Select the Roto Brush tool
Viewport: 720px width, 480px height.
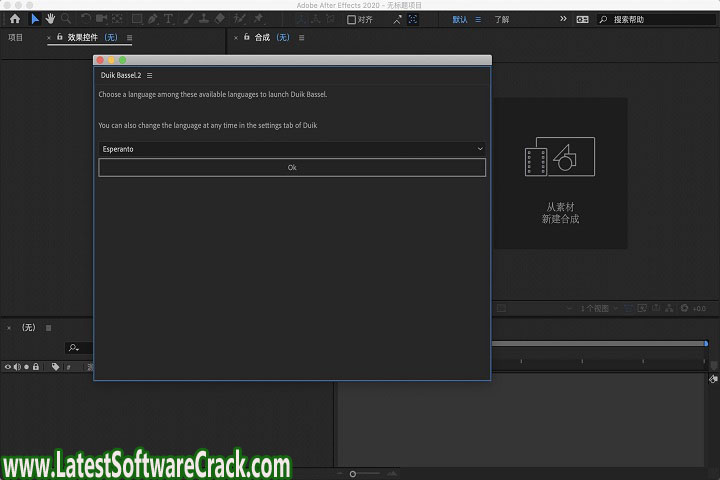[x=239, y=19]
